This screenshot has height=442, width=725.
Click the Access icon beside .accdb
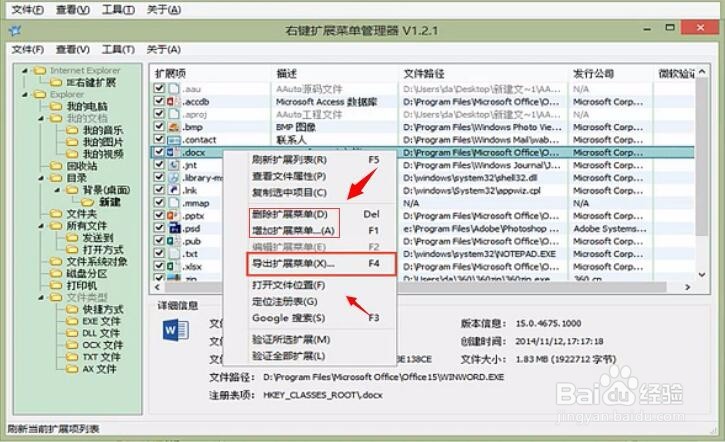tap(173, 101)
